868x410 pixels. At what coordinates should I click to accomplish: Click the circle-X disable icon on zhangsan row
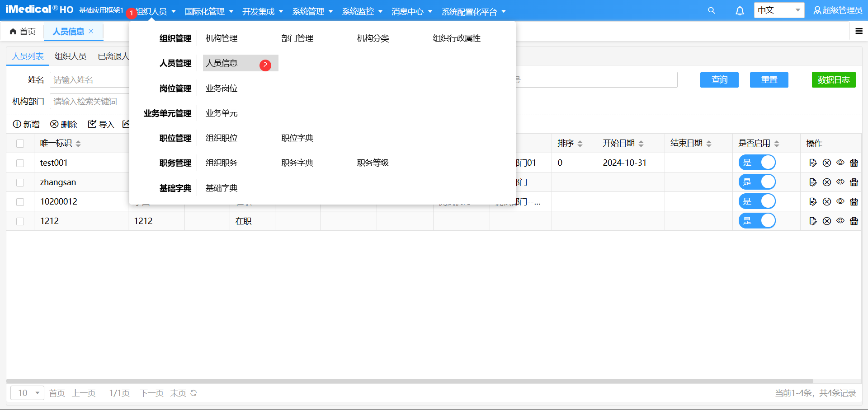click(827, 182)
